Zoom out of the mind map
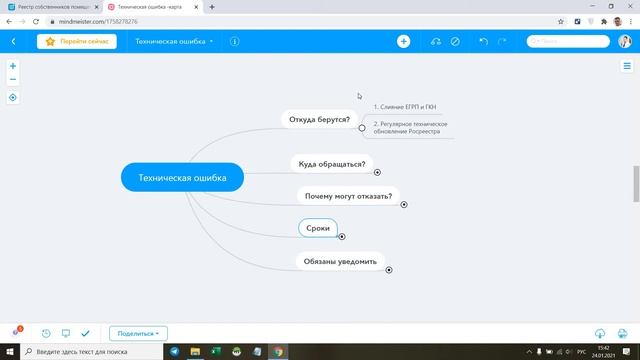Image resolution: width=640 pixels, height=360 pixels. [x=13, y=79]
